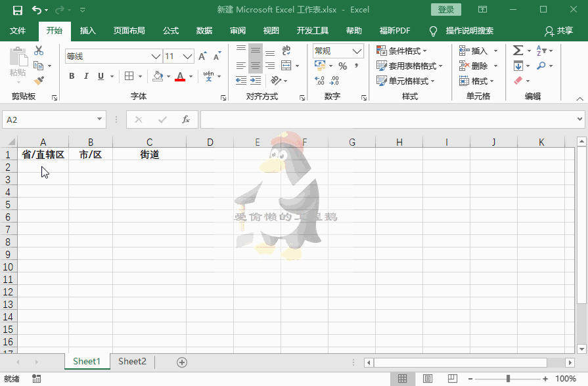Select column C header
This screenshot has height=386, width=588.
pos(149,142)
